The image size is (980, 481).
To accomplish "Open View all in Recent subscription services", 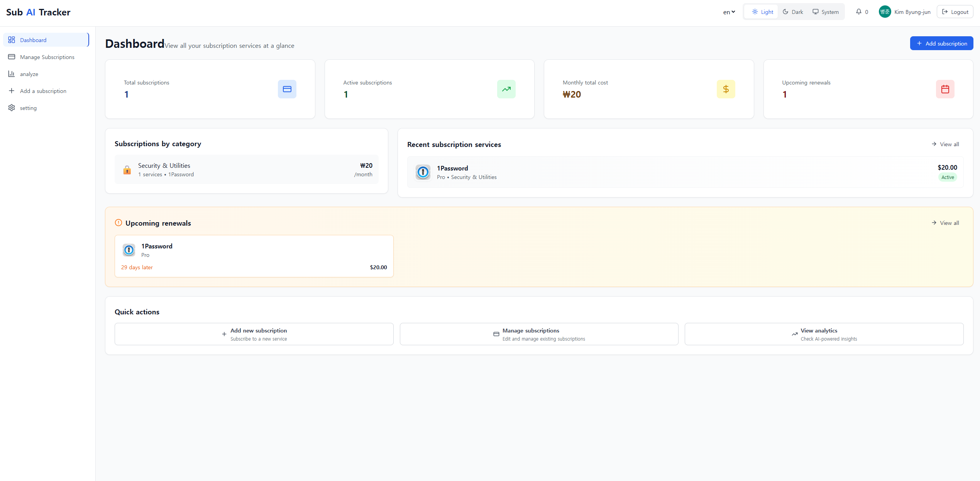I will tap(945, 144).
